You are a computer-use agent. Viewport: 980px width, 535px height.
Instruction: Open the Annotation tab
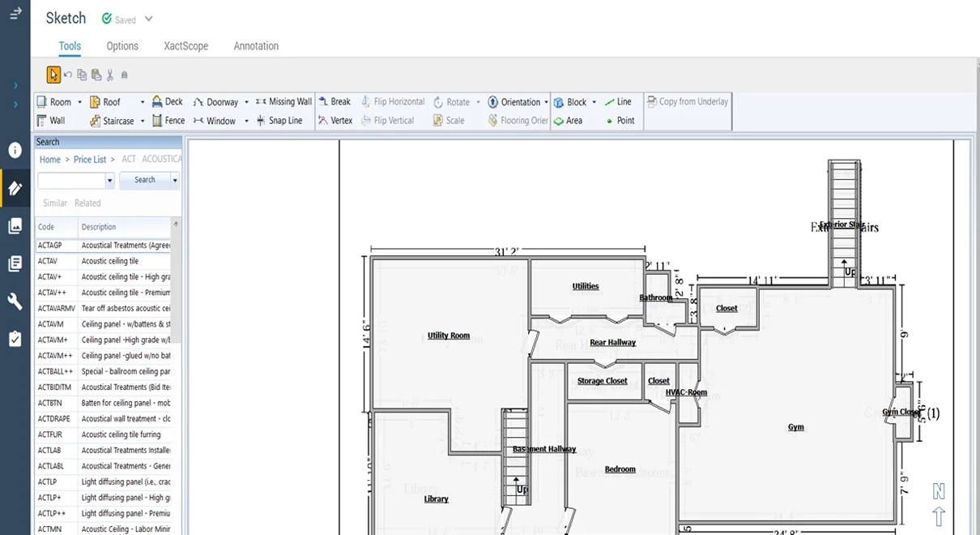256,46
